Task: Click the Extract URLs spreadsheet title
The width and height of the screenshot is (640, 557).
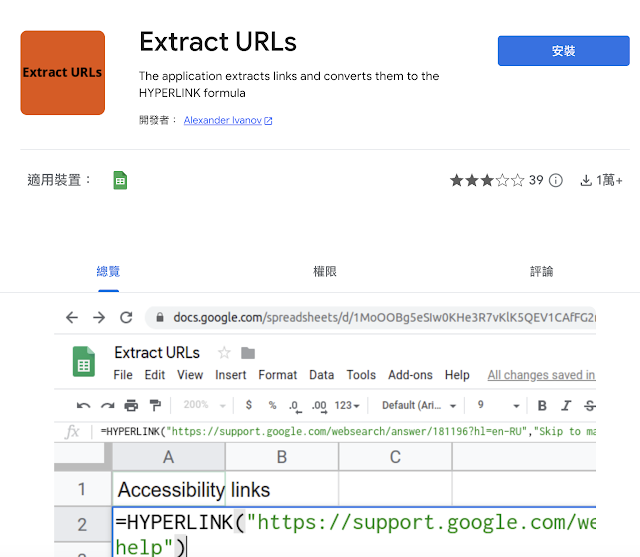Action: 157,353
